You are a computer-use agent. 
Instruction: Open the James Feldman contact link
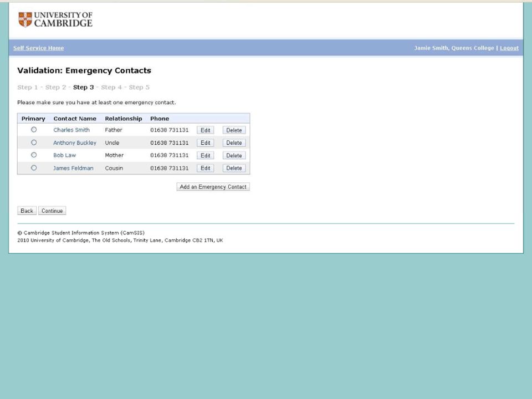point(73,168)
